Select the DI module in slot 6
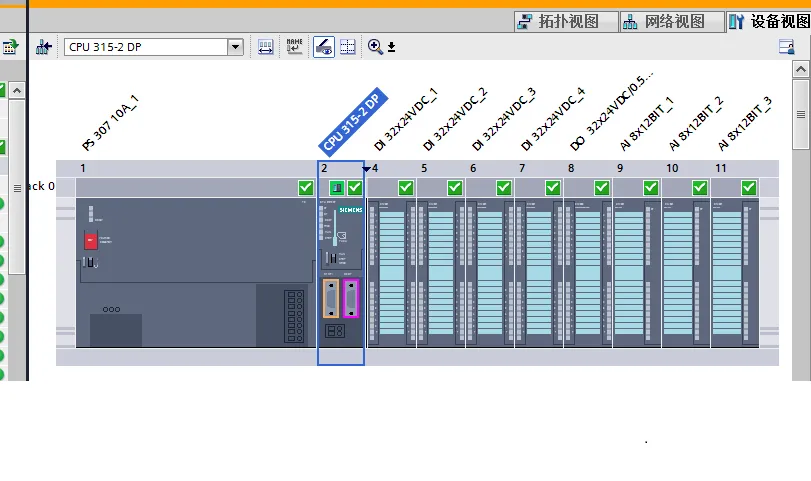The width and height of the screenshot is (811, 481). (x=490, y=273)
